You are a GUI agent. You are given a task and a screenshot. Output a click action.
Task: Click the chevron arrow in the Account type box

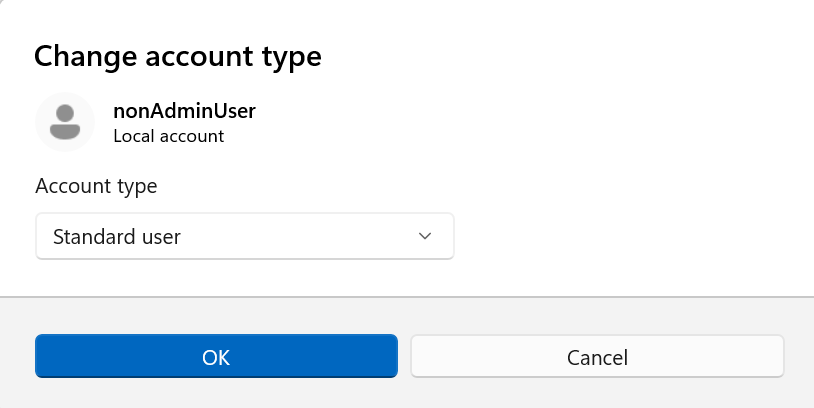[425, 236]
